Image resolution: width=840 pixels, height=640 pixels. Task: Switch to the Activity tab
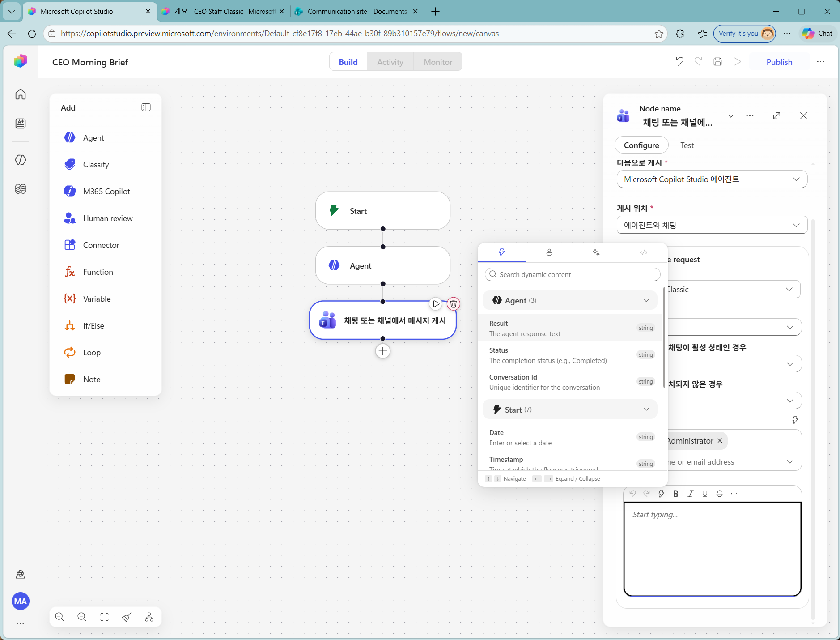(390, 62)
